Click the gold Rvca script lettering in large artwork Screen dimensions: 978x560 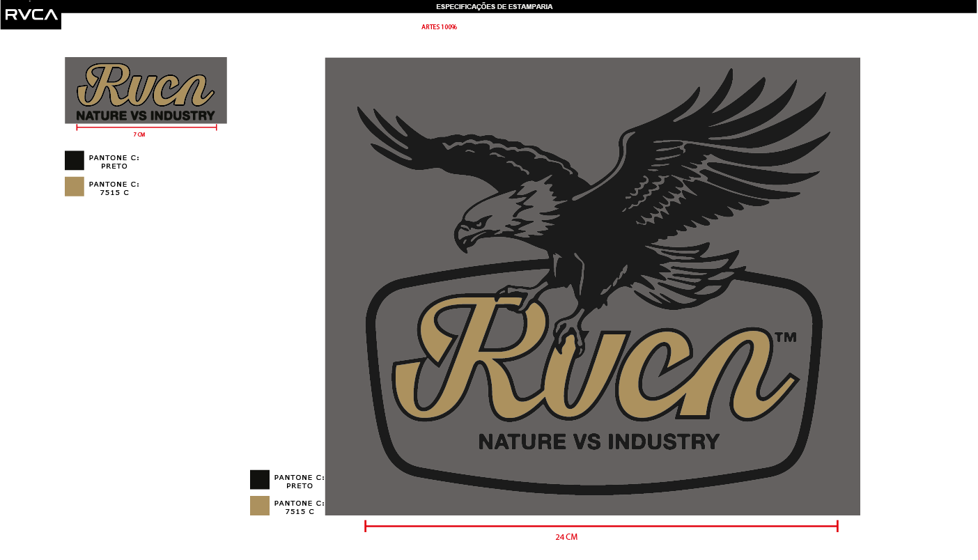tap(596, 359)
